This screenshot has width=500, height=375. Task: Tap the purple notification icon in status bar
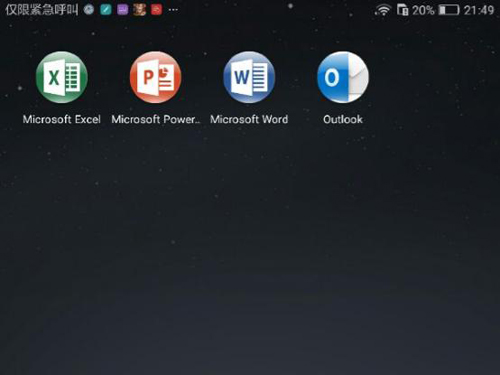(122, 10)
